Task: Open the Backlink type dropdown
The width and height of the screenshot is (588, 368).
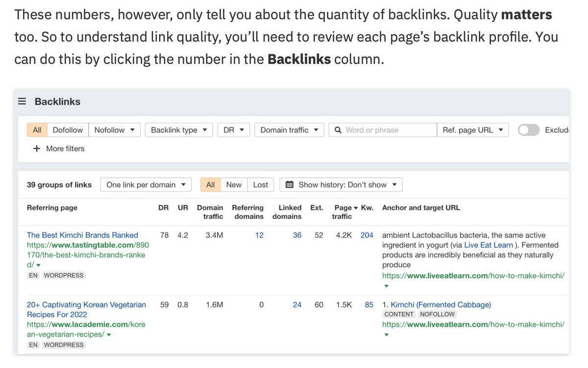Action: 179,130
